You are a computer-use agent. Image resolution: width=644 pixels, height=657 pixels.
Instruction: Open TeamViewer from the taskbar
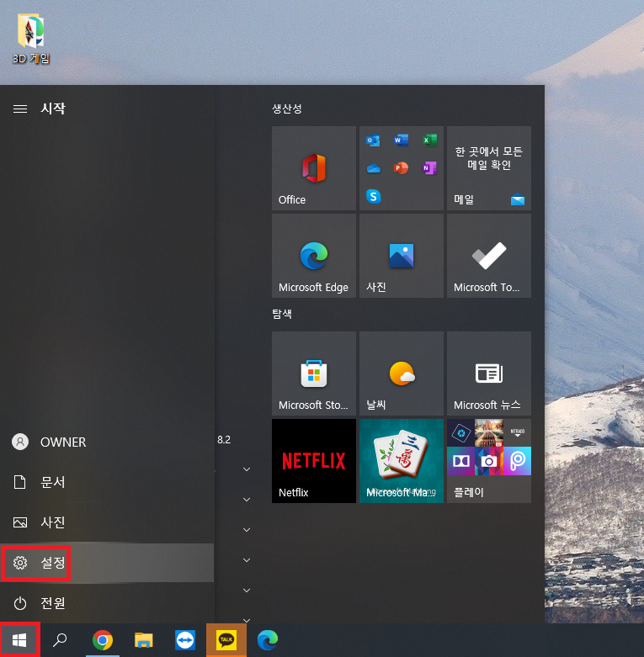pyautogui.click(x=185, y=640)
